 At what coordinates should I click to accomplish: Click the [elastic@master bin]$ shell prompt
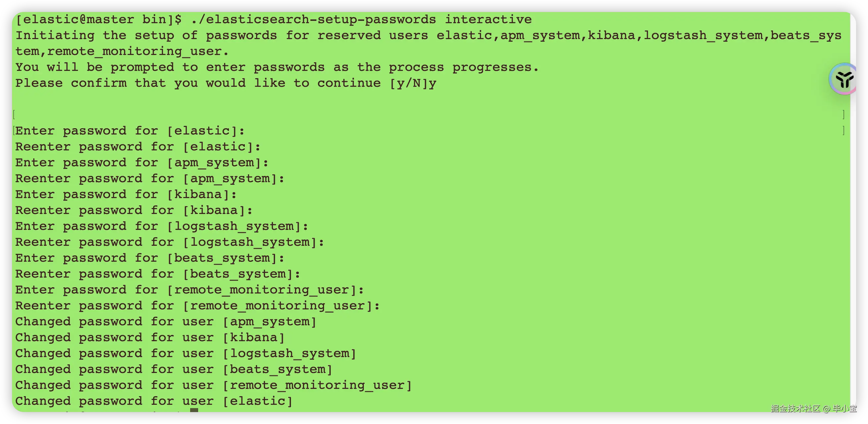(98, 20)
